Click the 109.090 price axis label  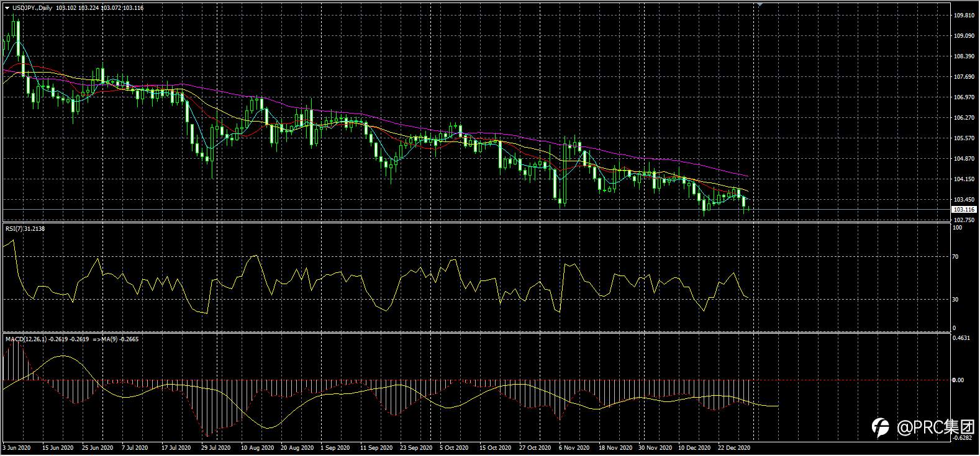963,36
